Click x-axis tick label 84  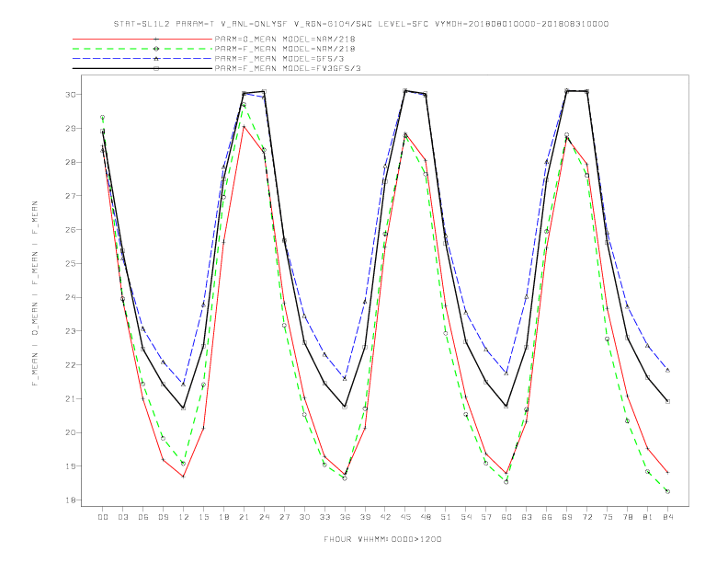point(667,517)
